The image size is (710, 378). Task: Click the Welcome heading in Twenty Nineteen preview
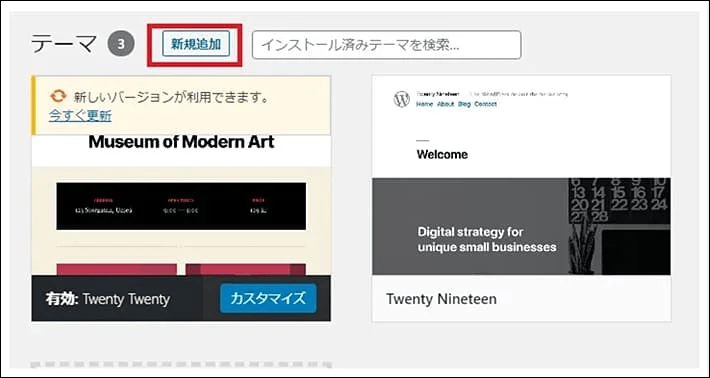[x=442, y=154]
